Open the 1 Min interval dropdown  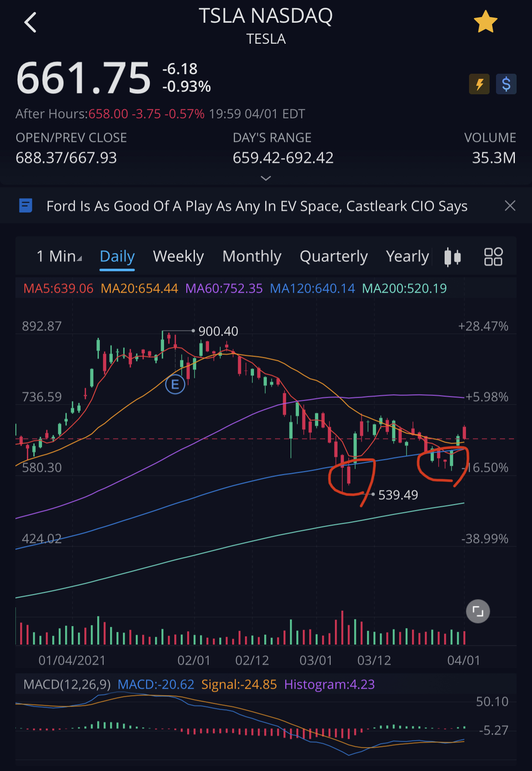click(x=59, y=256)
